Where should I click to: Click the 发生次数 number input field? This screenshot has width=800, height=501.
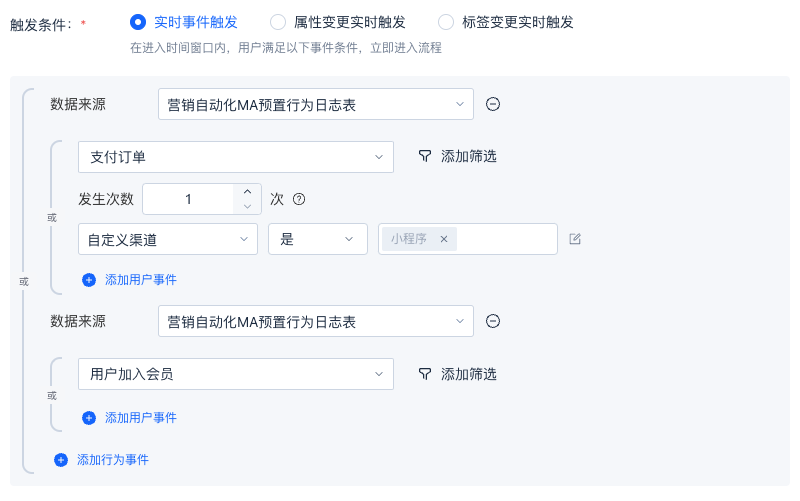point(188,199)
